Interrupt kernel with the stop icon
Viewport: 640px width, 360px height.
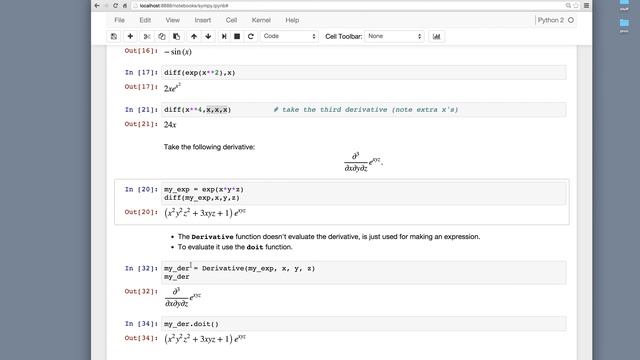pos(237,36)
